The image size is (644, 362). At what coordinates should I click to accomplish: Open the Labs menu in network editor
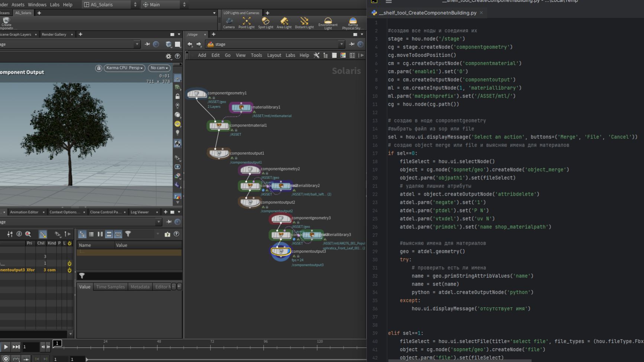(290, 55)
